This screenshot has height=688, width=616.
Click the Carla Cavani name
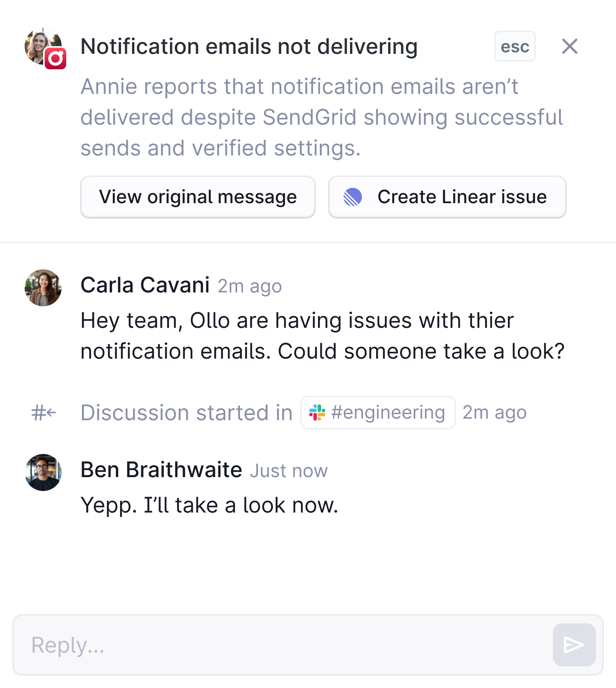pos(145,285)
